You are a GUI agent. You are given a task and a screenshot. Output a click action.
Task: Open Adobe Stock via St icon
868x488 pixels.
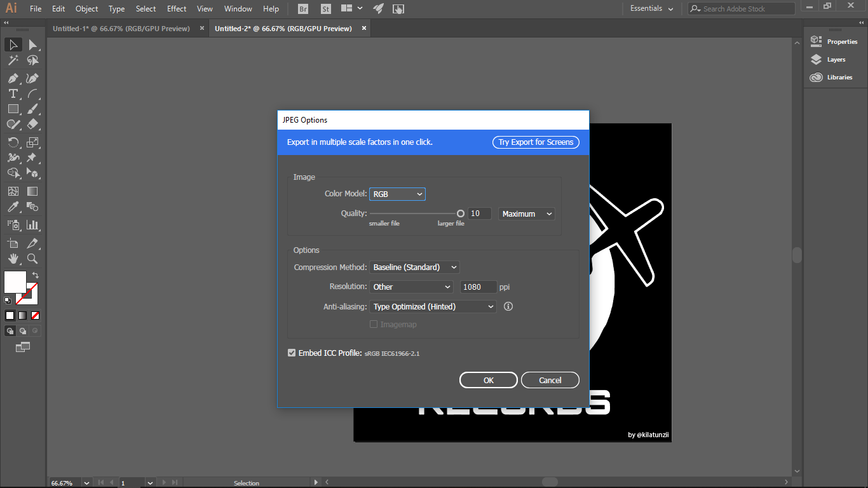(x=325, y=9)
